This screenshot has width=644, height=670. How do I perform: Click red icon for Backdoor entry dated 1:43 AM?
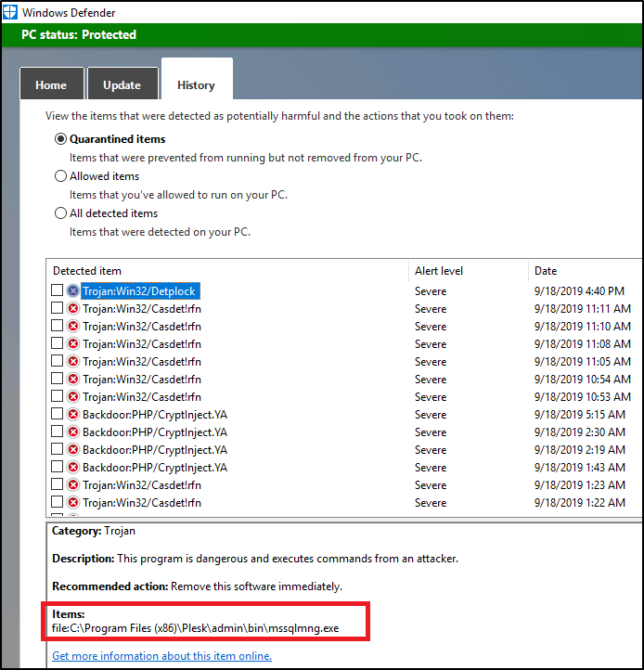click(73, 468)
